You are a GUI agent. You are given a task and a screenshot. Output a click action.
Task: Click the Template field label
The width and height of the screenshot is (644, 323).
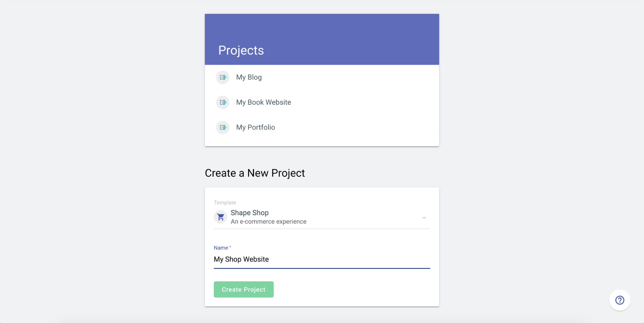pyautogui.click(x=225, y=202)
